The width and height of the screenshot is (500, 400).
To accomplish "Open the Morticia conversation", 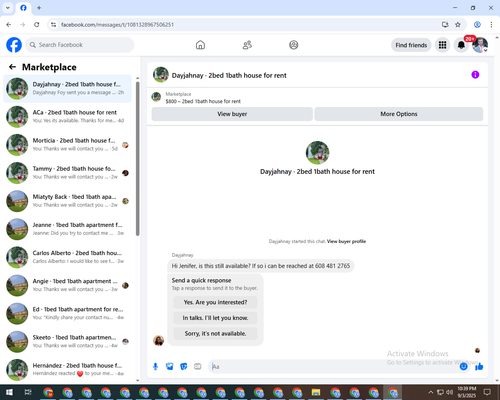I will [67, 145].
